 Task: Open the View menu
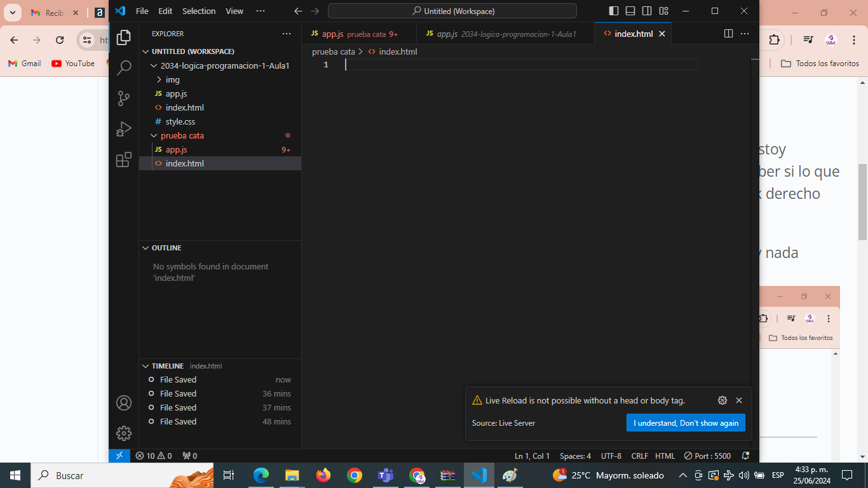coord(234,11)
